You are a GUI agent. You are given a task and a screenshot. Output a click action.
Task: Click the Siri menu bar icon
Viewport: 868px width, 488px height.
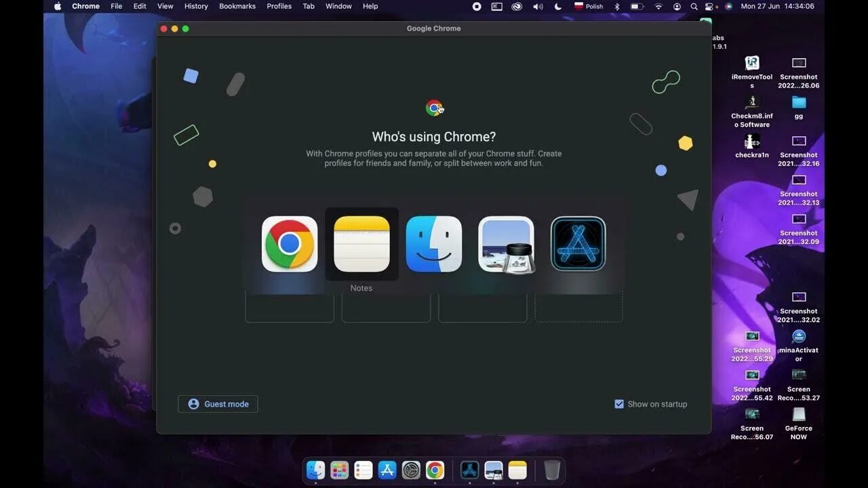728,6
